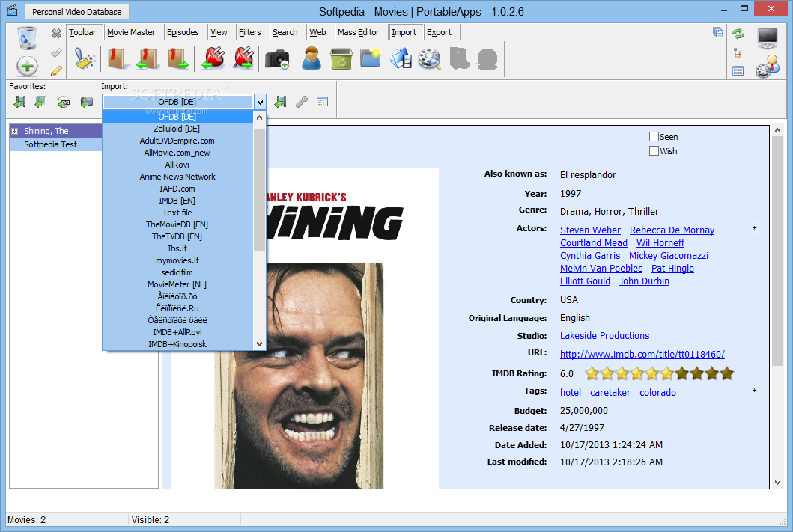The height and width of the screenshot is (532, 793).
Task: Expand the Tags list with the plus
Action: (x=754, y=390)
